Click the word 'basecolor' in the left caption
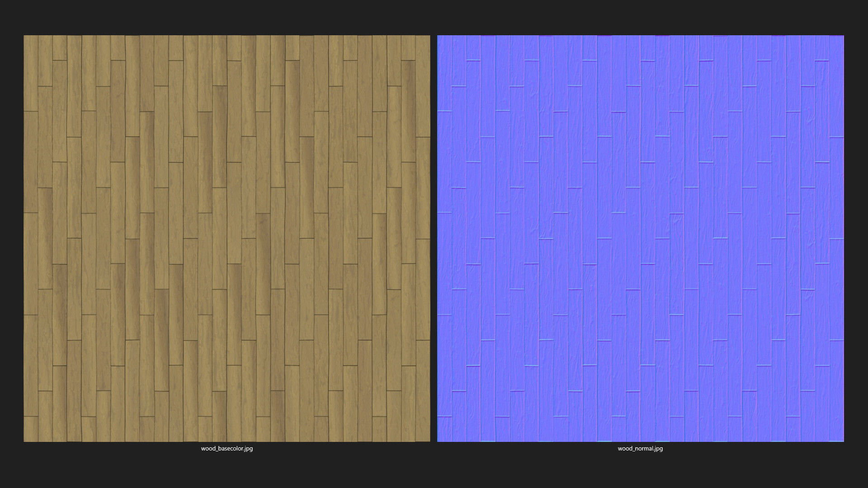868x488 pixels. [231, 449]
